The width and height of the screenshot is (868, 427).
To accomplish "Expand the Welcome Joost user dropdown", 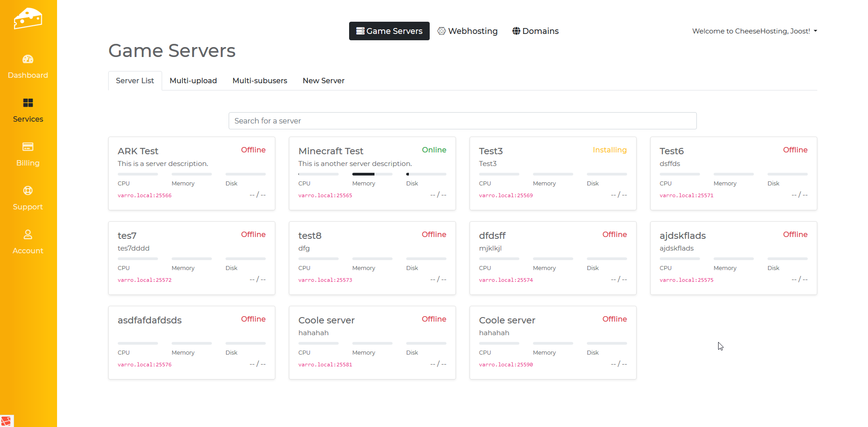I will [754, 31].
